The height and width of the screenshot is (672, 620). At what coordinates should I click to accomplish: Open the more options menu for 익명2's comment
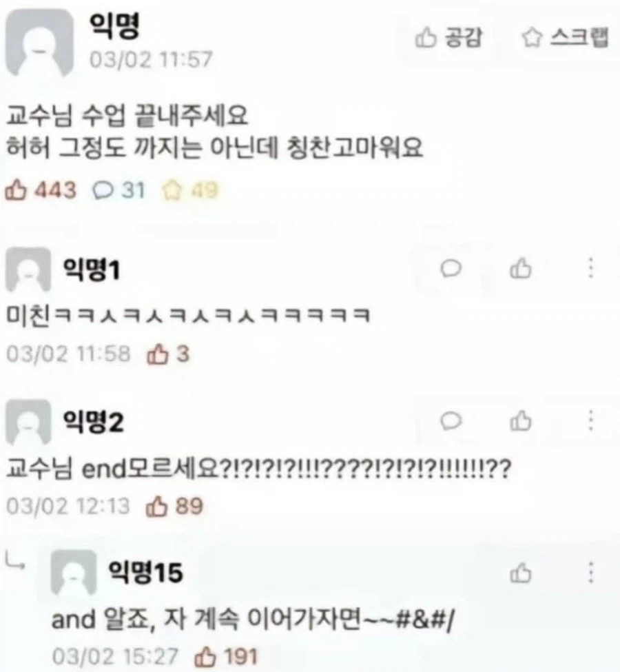tap(591, 420)
